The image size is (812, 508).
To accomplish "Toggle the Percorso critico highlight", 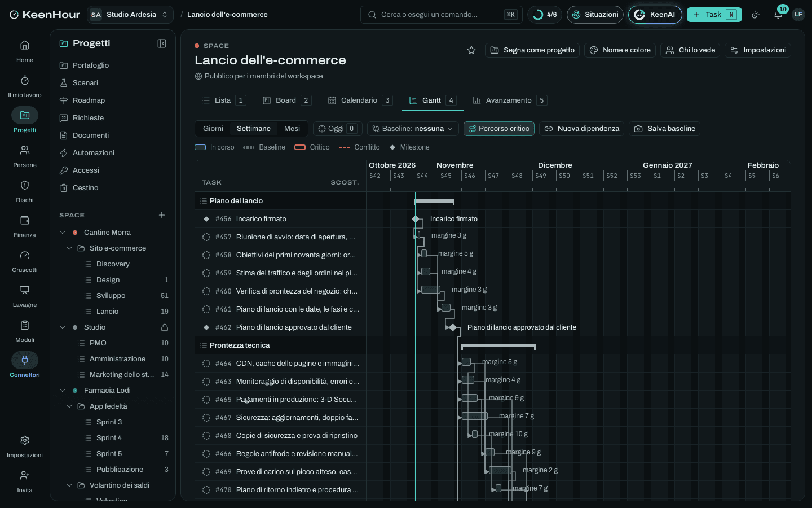I will [x=499, y=129].
